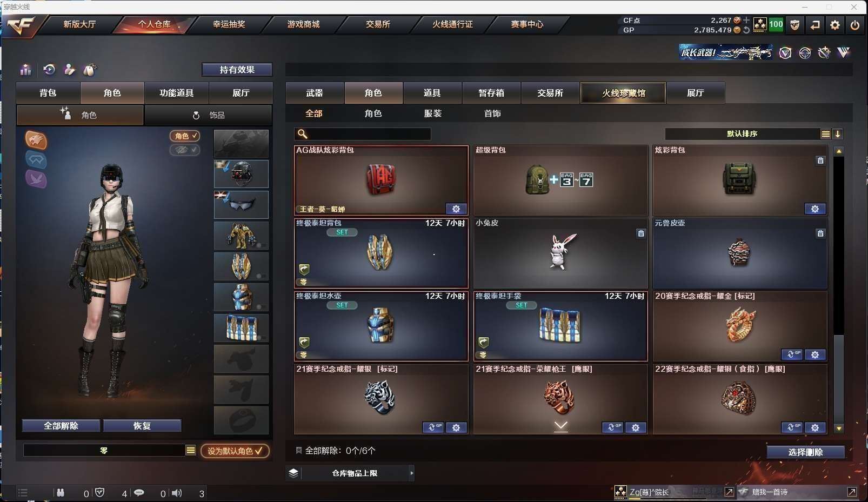Click the statistics bar-chart icon

pos(25,70)
